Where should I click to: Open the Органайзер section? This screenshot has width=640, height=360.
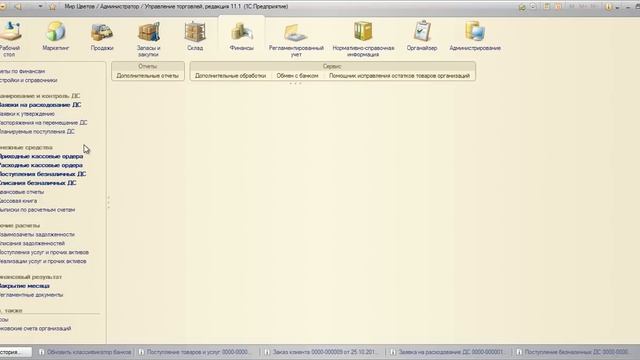pos(422,36)
